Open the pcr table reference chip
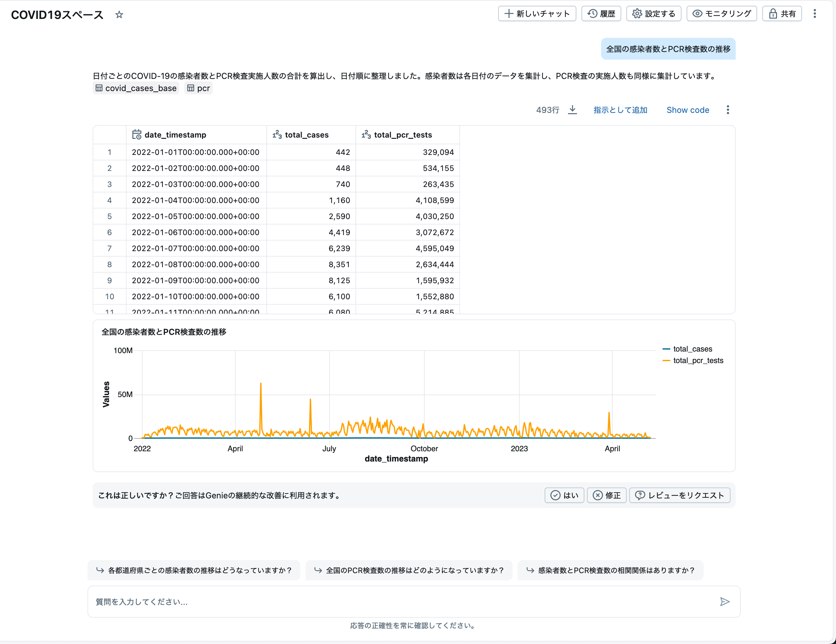This screenshot has width=836, height=644. tap(198, 88)
